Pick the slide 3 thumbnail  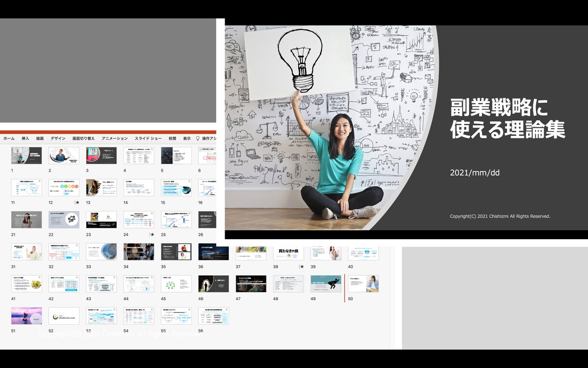click(101, 156)
